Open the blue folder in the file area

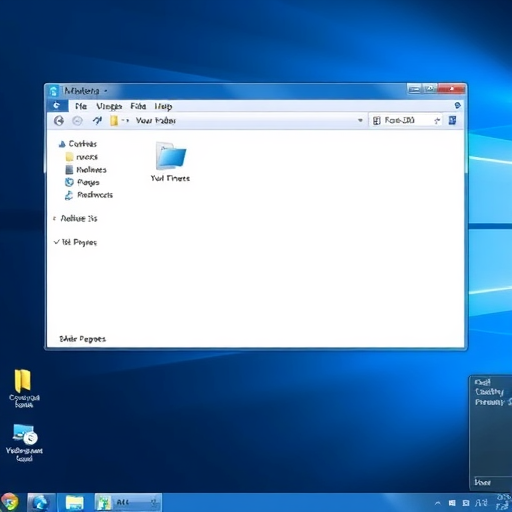point(171,156)
